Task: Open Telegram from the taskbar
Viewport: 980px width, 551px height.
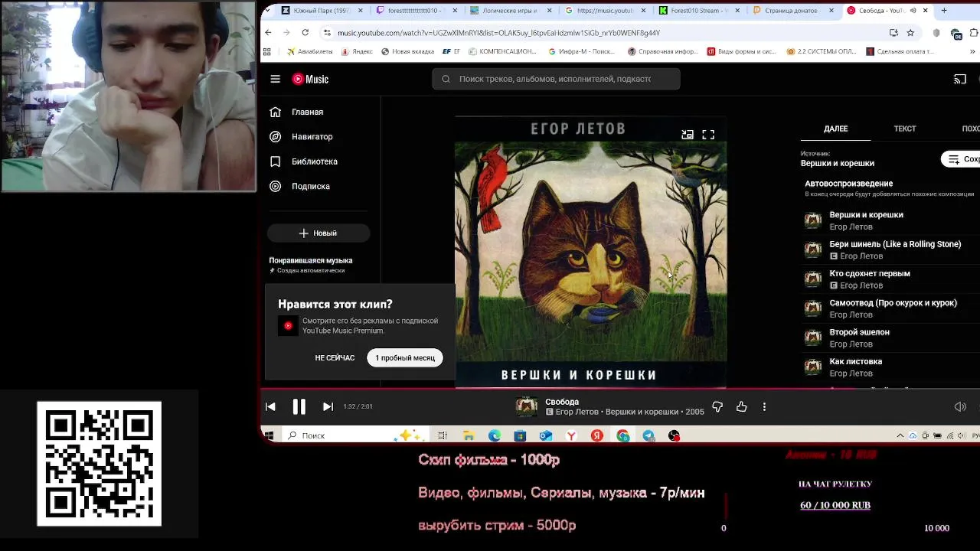Action: [648, 435]
